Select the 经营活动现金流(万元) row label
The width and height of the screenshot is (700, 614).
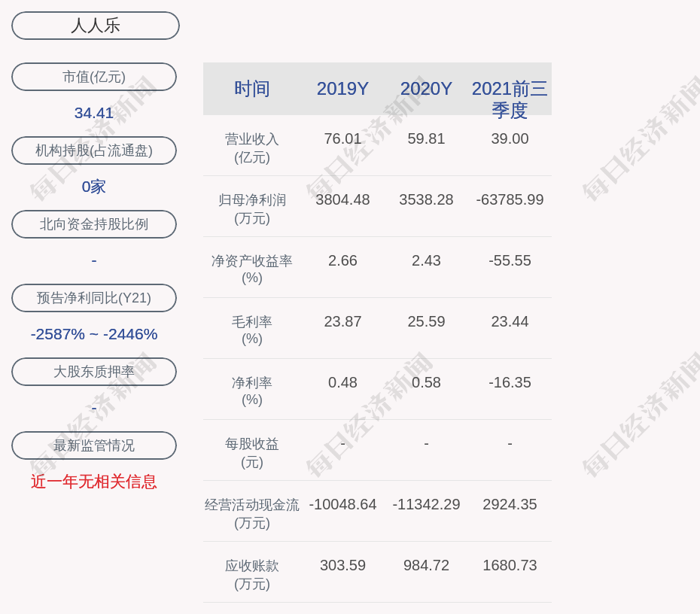252,513
